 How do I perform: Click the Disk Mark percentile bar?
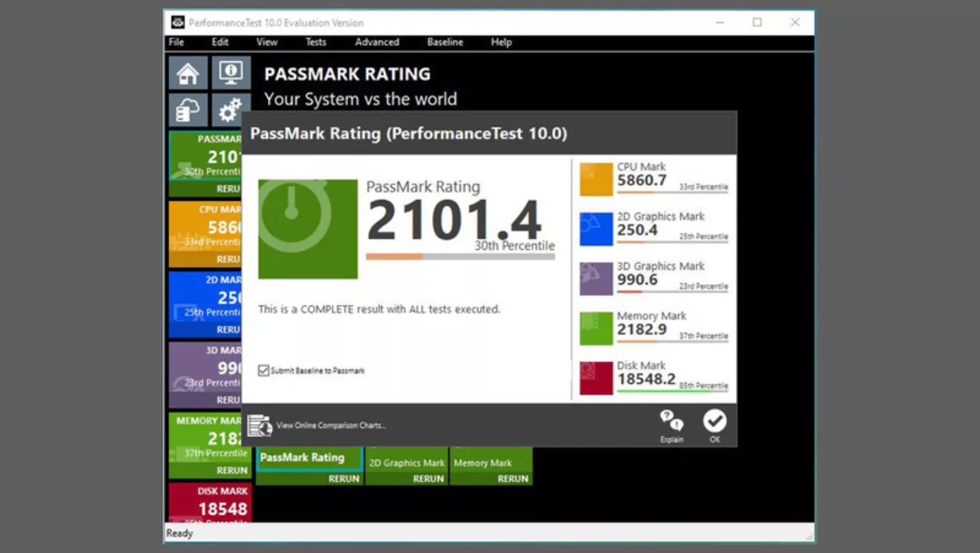click(672, 391)
